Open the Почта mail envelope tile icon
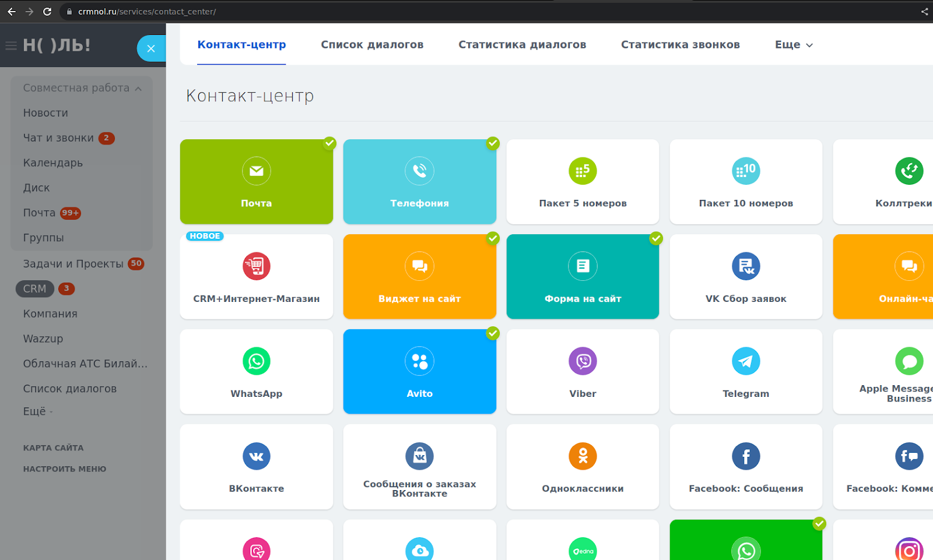The image size is (933, 560). tap(257, 171)
